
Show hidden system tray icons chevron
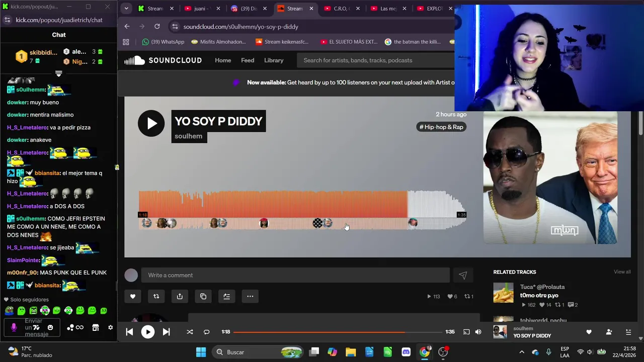(x=521, y=352)
